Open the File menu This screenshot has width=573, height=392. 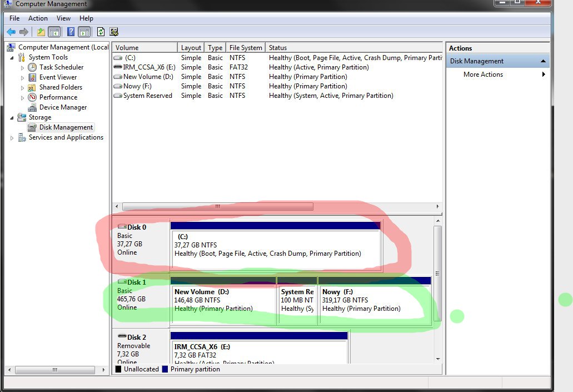[x=14, y=18]
